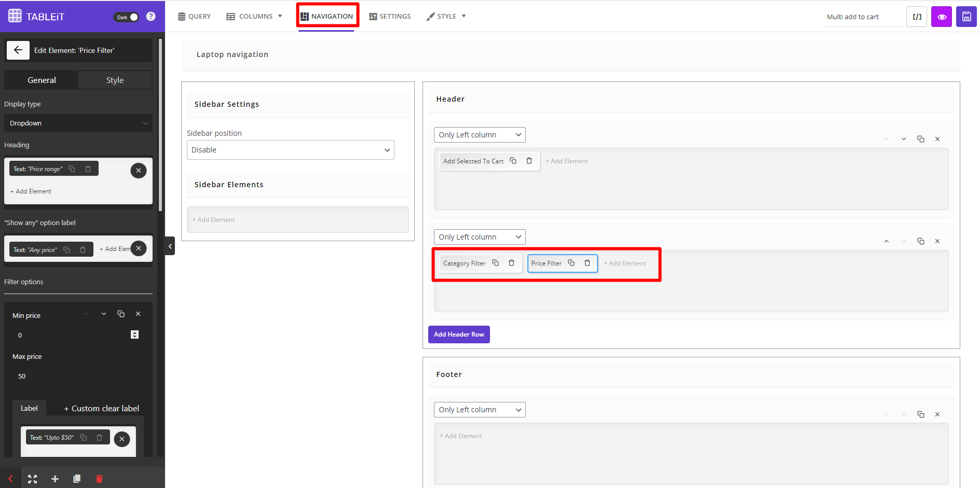This screenshot has height=488, width=980.
Task: Delete the Price Filter element
Action: [587, 263]
